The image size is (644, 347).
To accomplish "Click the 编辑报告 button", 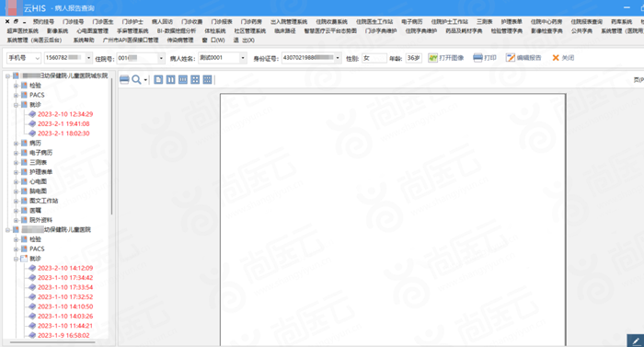I will click(x=523, y=58).
